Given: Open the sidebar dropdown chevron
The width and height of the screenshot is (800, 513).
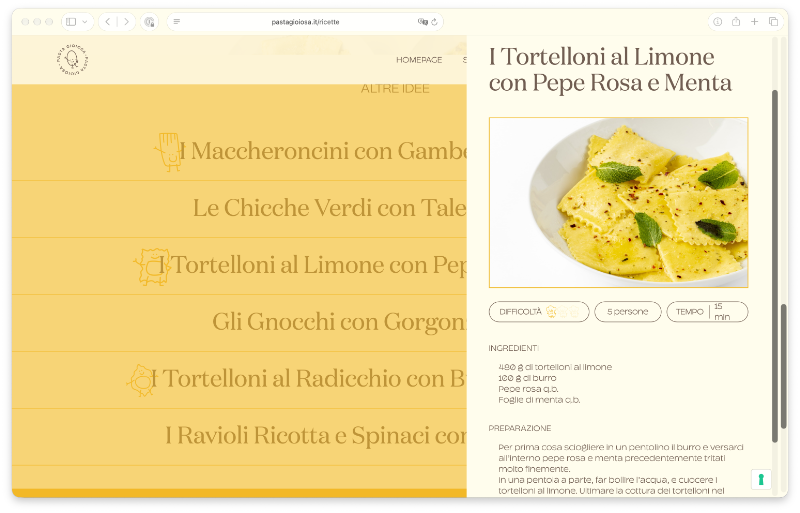Looking at the screenshot, I should pyautogui.click(x=85, y=22).
